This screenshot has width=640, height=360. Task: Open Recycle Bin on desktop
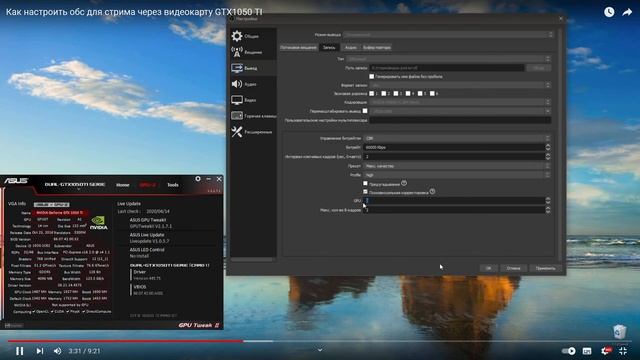click(x=620, y=331)
